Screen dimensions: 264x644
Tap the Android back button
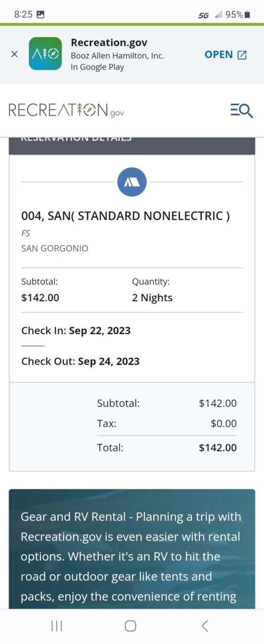click(x=204, y=626)
